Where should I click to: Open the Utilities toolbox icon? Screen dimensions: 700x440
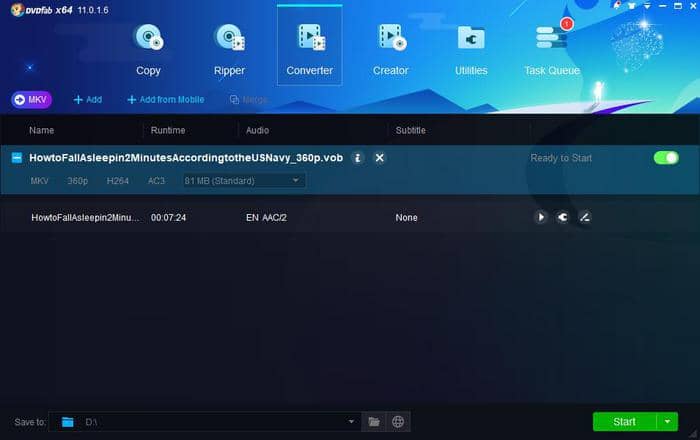click(471, 47)
